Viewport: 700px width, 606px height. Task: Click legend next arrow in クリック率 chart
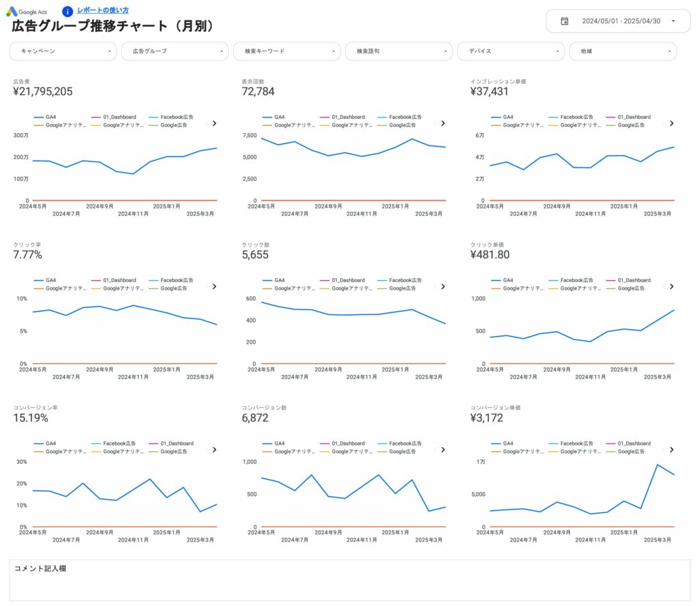(214, 287)
